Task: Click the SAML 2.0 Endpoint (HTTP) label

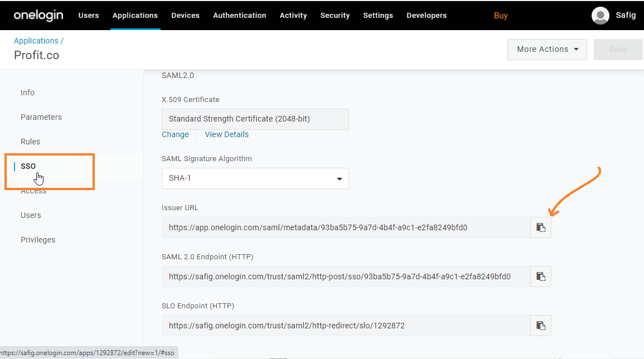Action: pos(207,257)
